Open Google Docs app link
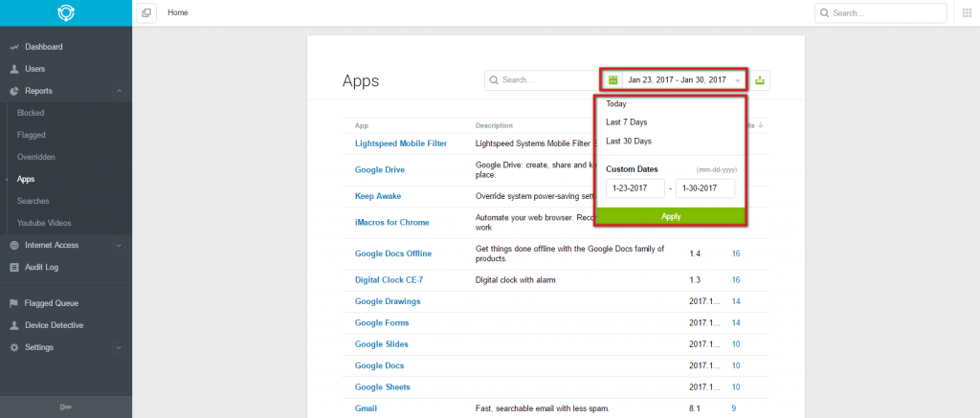980x418 pixels. coord(379,365)
